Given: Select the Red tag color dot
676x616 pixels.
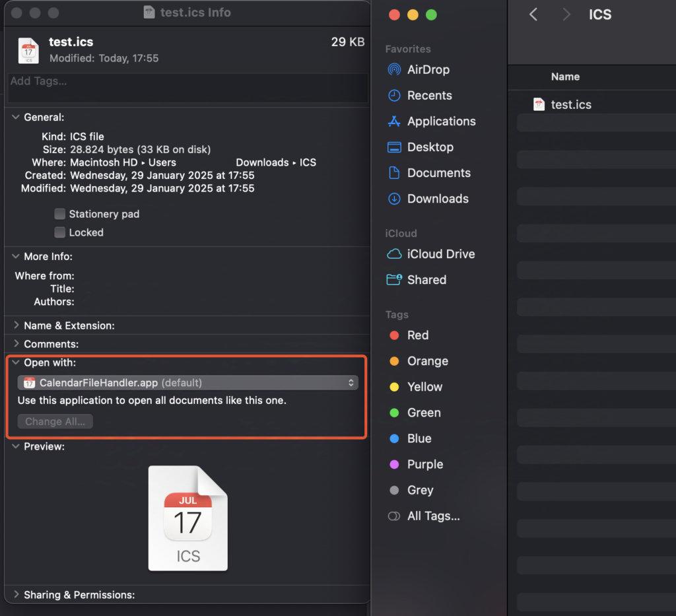Looking at the screenshot, I should coord(394,335).
